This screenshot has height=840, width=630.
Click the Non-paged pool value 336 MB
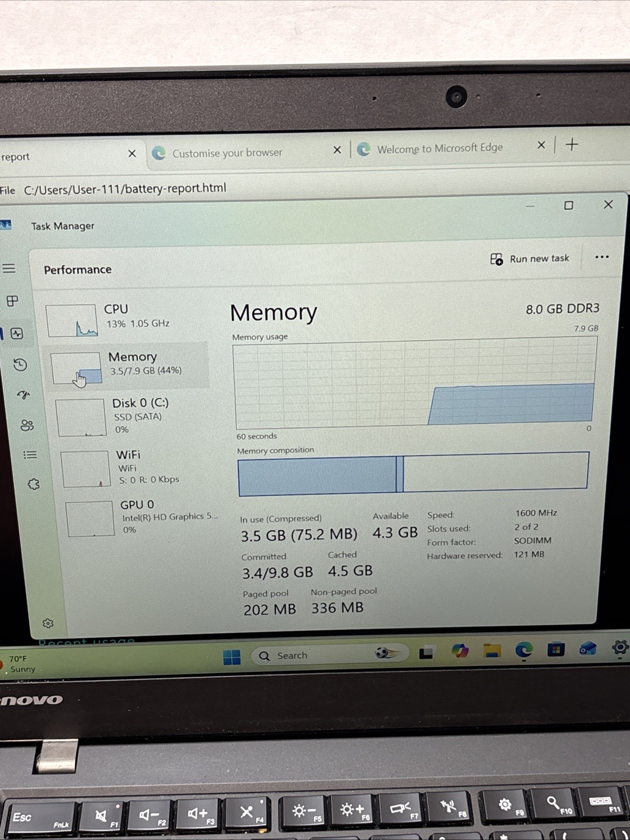[x=337, y=608]
